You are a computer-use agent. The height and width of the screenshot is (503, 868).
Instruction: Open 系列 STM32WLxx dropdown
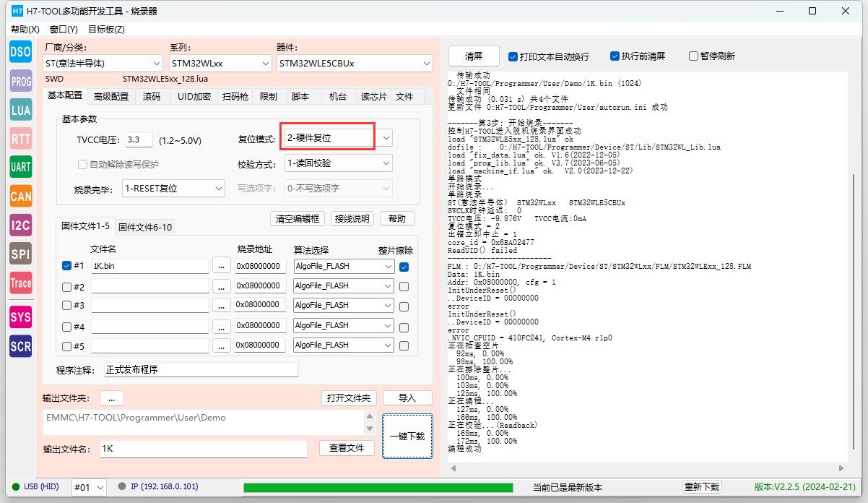tap(220, 64)
